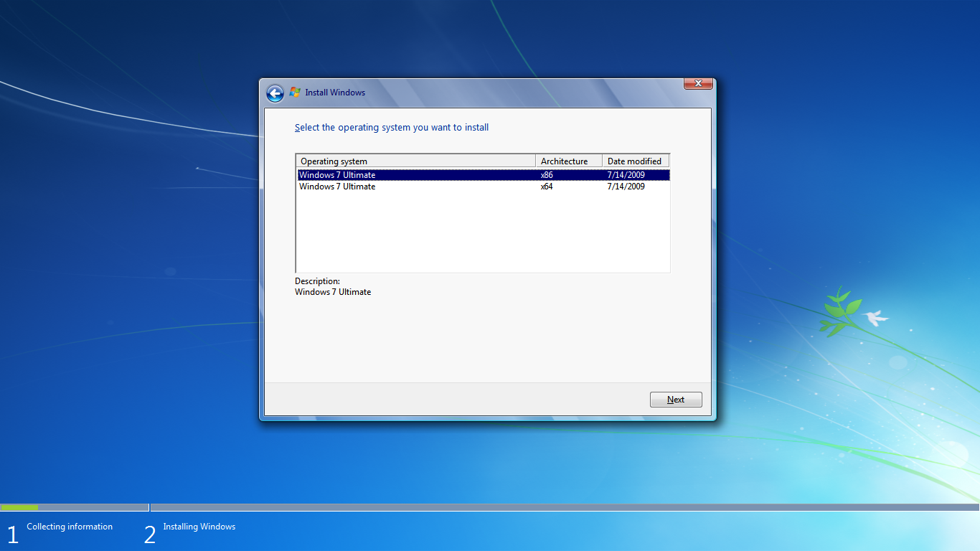Click the 'Select the operating system' heading link
The height and width of the screenshot is (551, 980).
tap(392, 127)
